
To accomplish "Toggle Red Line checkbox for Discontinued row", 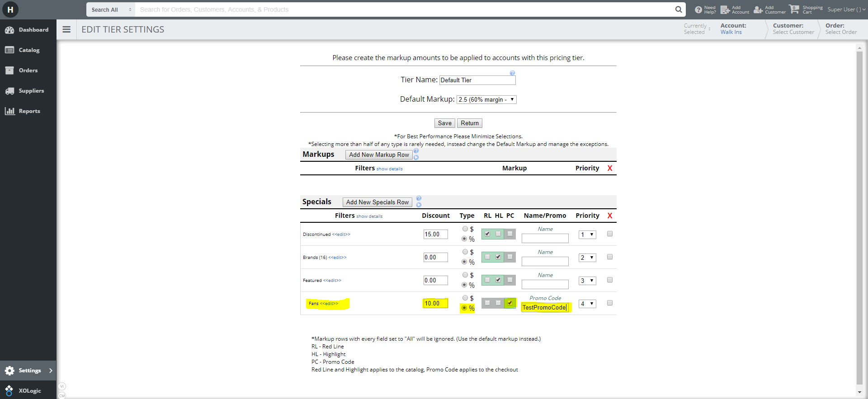I will (487, 234).
